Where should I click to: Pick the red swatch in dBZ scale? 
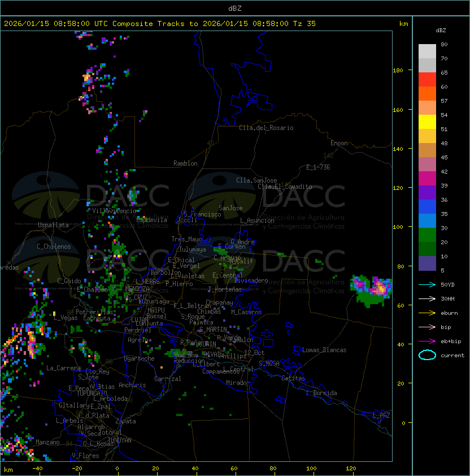coord(427,79)
